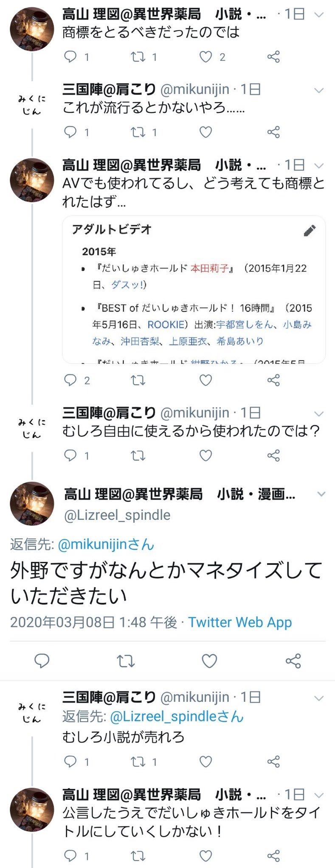Like the tweet 'むしろ自由に使えるから使われたのでは？'
The height and width of the screenshot is (868, 335).
(x=206, y=455)
